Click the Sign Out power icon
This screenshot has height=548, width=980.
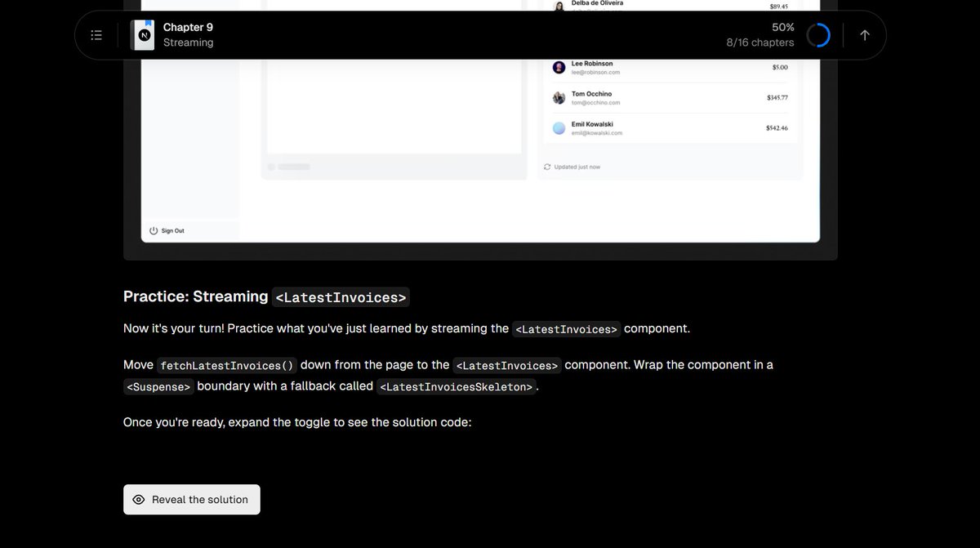click(x=154, y=231)
